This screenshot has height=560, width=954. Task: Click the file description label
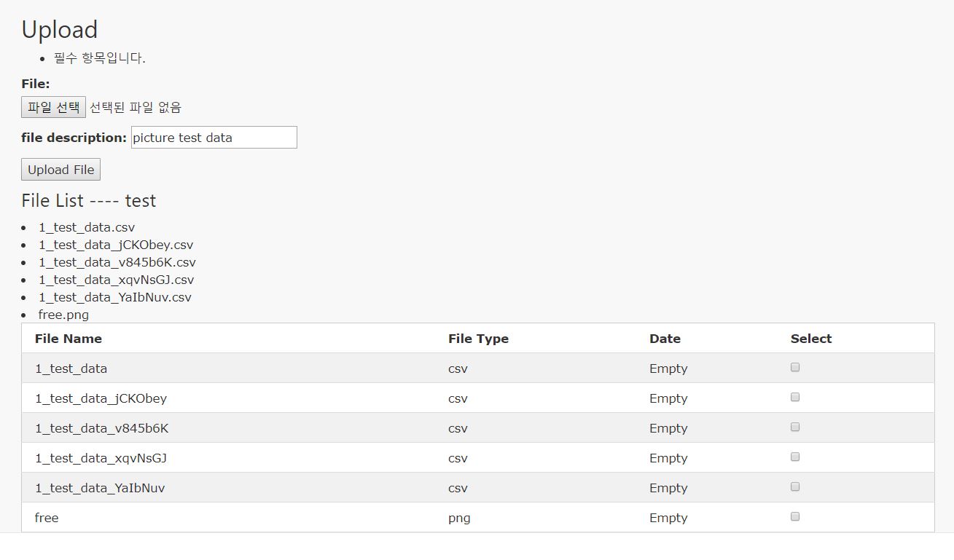point(74,138)
